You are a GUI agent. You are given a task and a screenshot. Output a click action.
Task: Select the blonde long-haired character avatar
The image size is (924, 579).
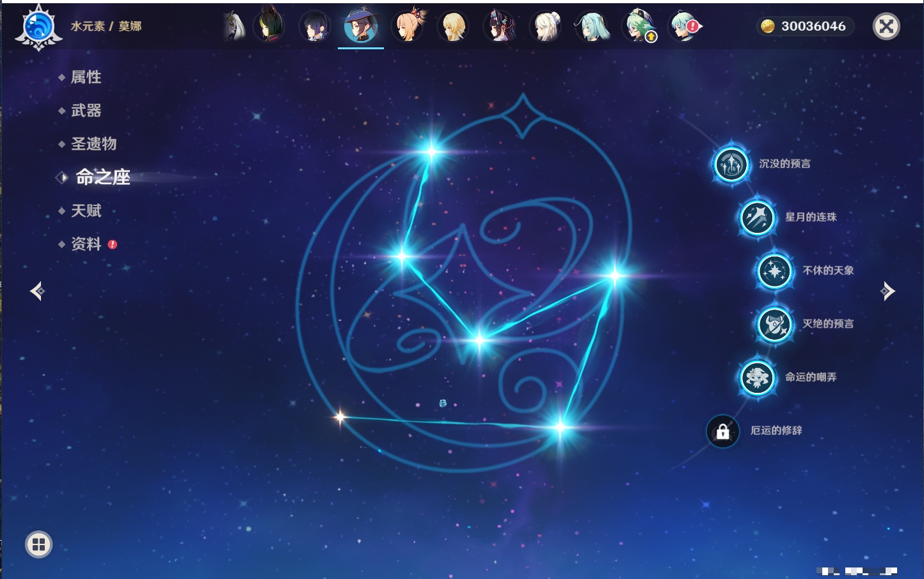click(454, 27)
